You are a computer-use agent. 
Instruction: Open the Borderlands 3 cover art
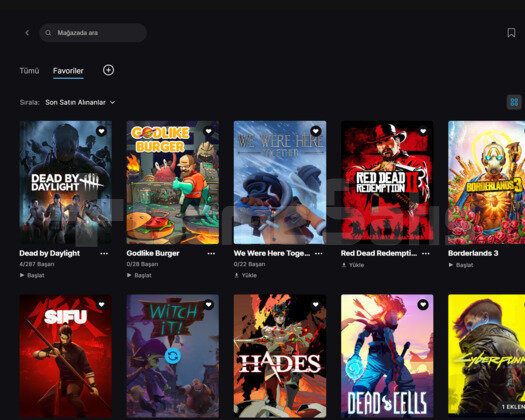(x=486, y=182)
